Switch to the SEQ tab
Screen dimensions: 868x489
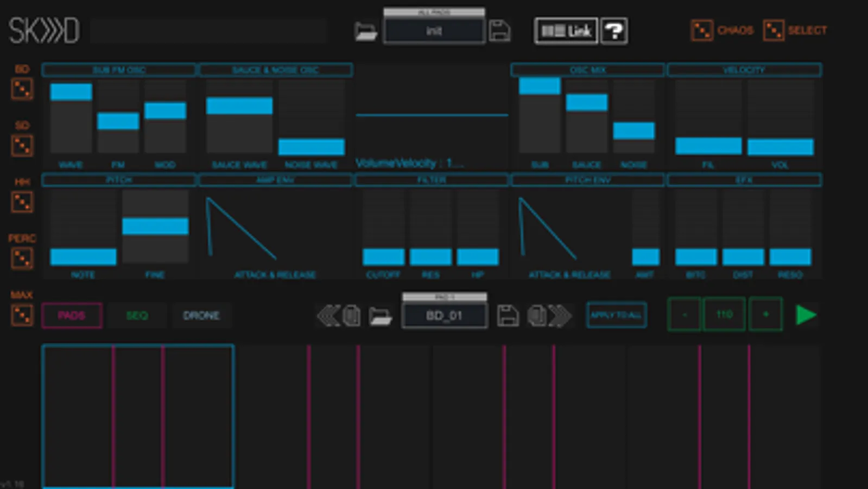pos(137,316)
